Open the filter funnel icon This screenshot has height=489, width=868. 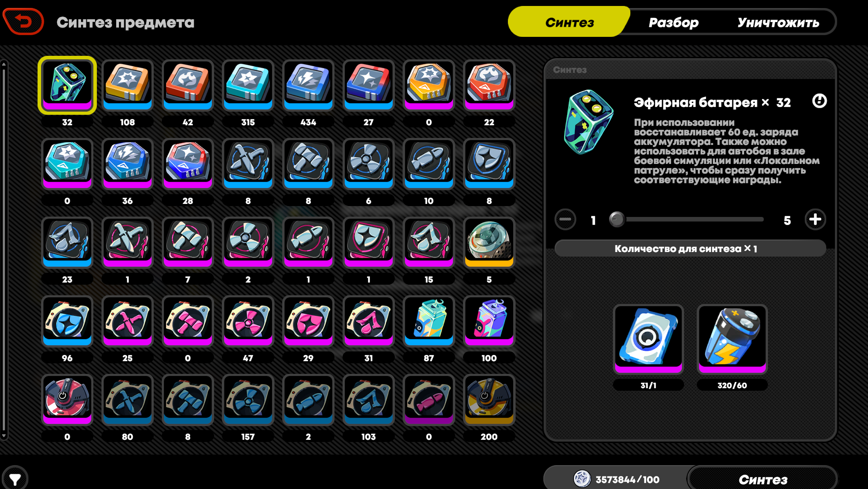[15, 478]
